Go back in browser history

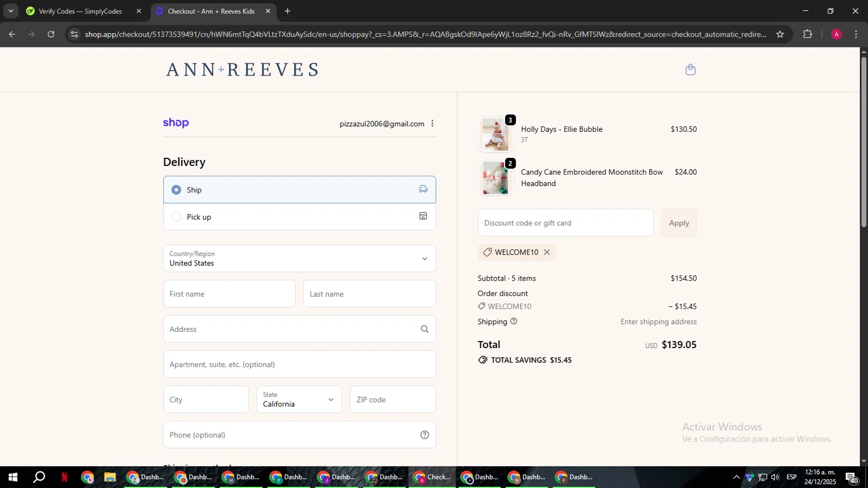pyautogui.click(x=12, y=34)
